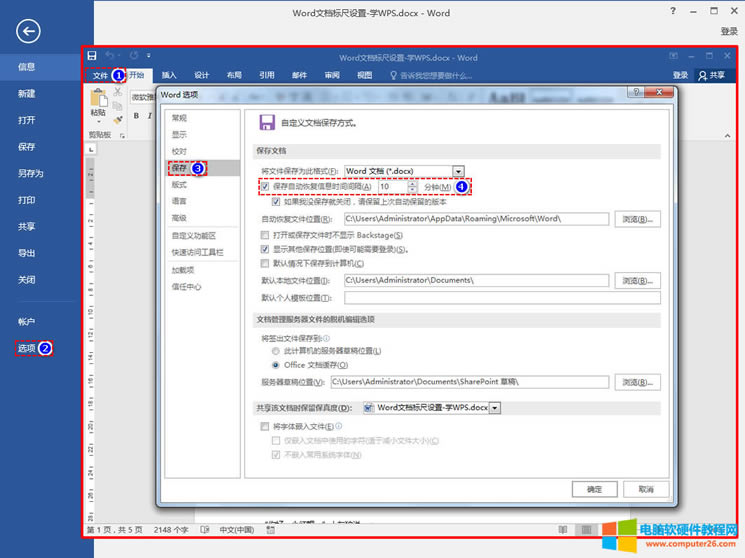This screenshot has width=745, height=558.
Task: Increase the auto-save minutes spinner
Action: 412,183
